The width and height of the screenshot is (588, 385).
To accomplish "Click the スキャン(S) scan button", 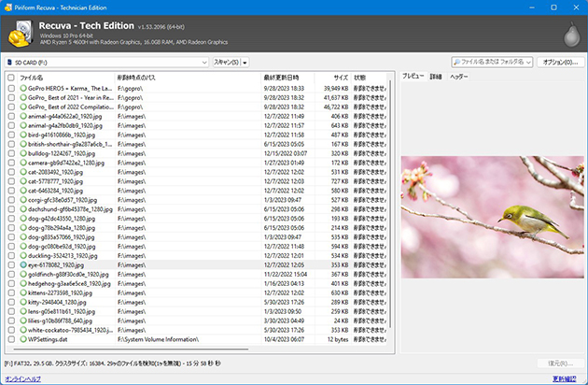I will tap(227, 63).
